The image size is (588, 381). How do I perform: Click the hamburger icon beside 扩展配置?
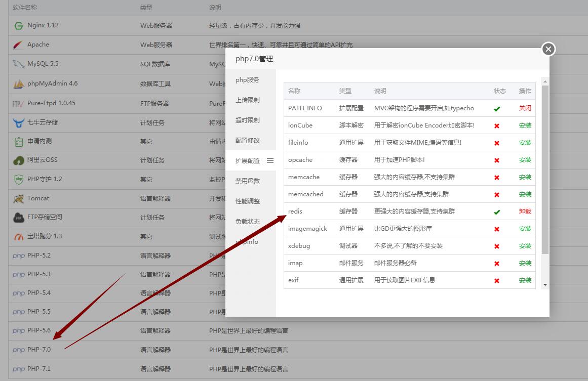(270, 161)
